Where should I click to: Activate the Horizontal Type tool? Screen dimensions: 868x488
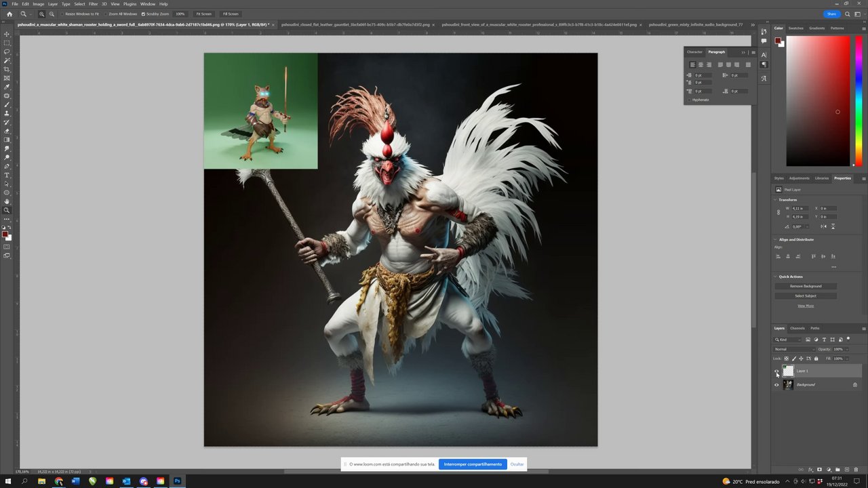7,175
